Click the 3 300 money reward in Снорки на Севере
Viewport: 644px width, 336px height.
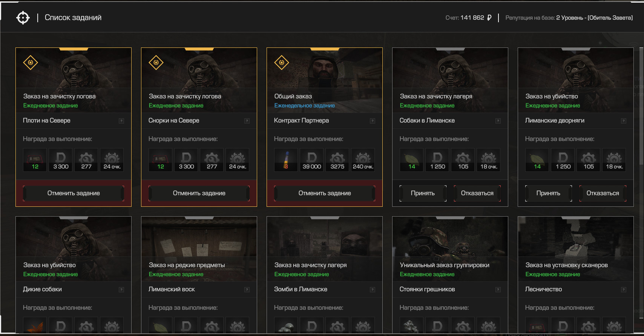pyautogui.click(x=186, y=160)
